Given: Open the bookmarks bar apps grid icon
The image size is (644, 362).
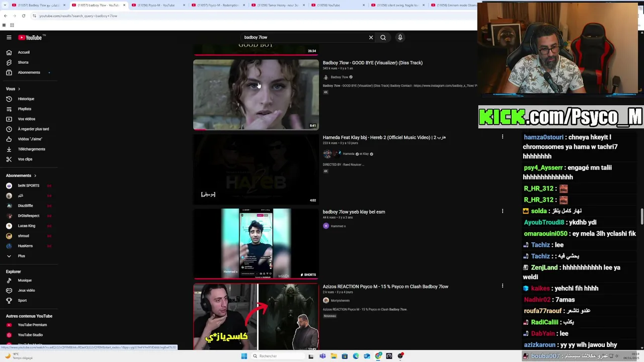Looking at the screenshot, I should click(x=12, y=25).
